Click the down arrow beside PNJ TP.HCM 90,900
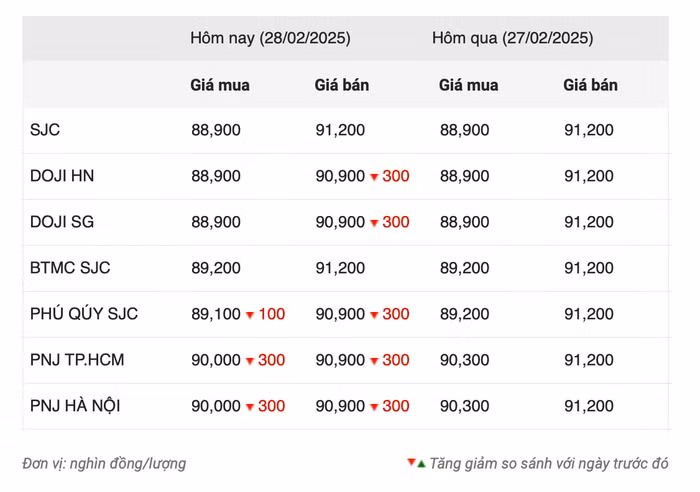The width and height of the screenshot is (700, 492). point(374,361)
